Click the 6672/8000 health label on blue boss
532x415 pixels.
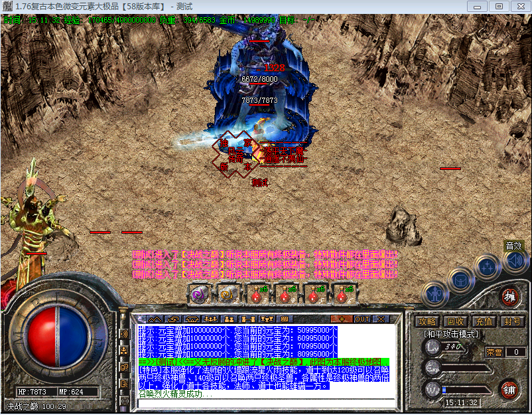(x=259, y=79)
